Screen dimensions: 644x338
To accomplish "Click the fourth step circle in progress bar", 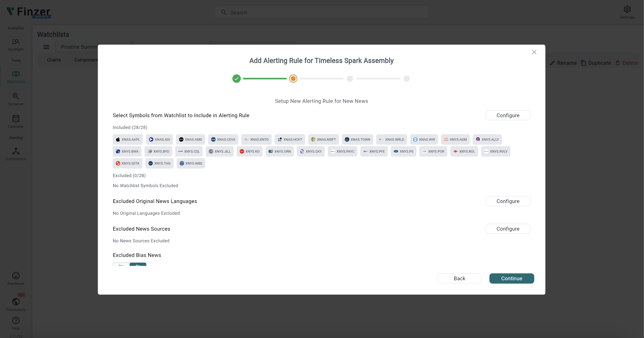I will (x=407, y=79).
